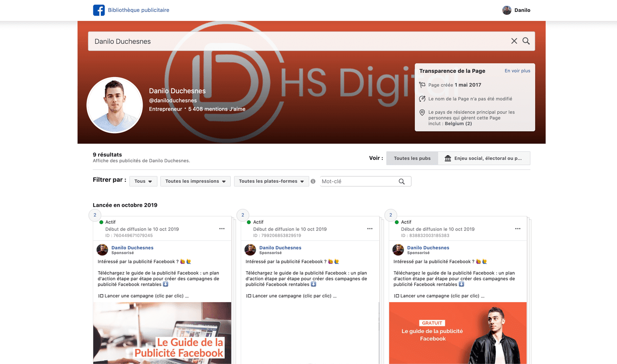Click Actif status on first ad
This screenshot has width=617, height=364.
point(110,222)
